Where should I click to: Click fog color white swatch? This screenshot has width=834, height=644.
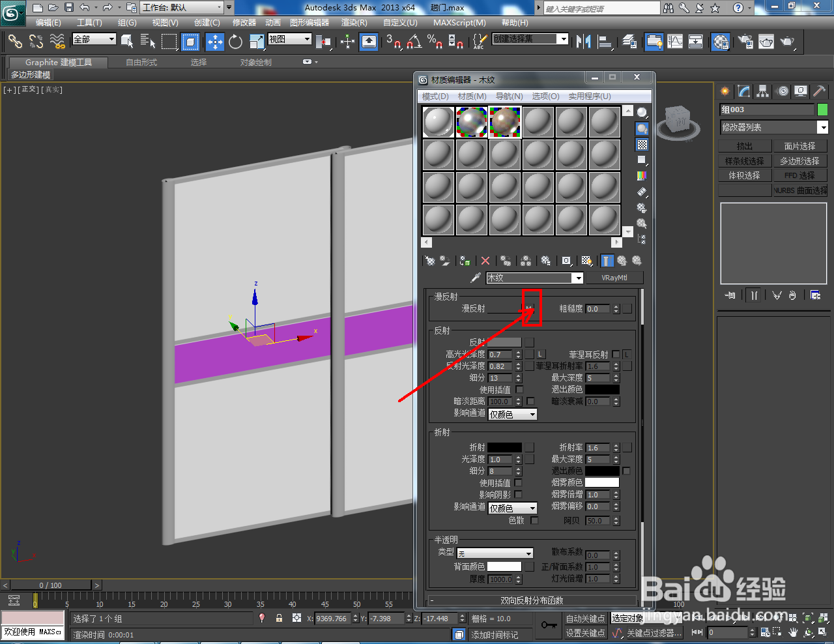coord(602,482)
